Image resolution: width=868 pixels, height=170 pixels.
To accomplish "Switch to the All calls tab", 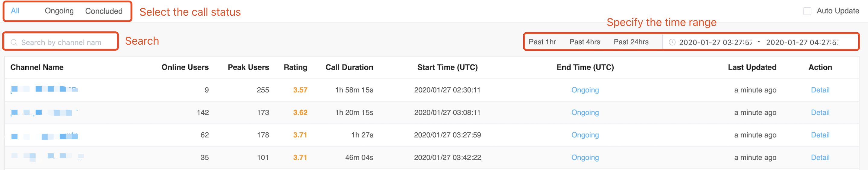I will (15, 11).
